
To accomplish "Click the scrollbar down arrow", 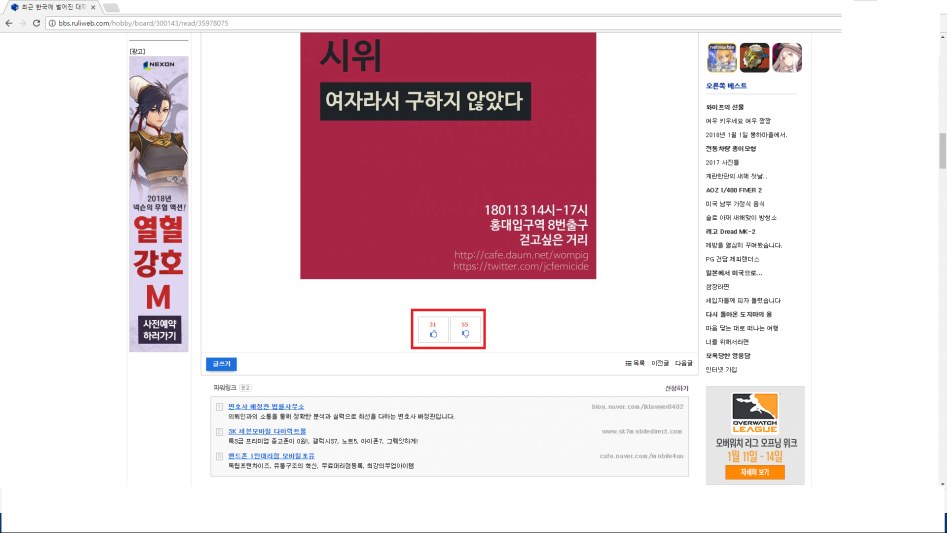I will click(x=942, y=484).
